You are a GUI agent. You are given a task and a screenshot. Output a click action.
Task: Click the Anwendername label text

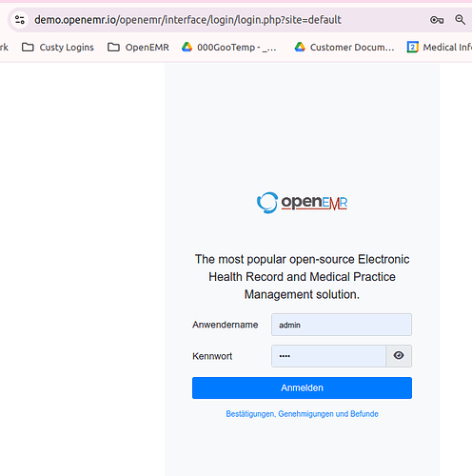pos(226,325)
